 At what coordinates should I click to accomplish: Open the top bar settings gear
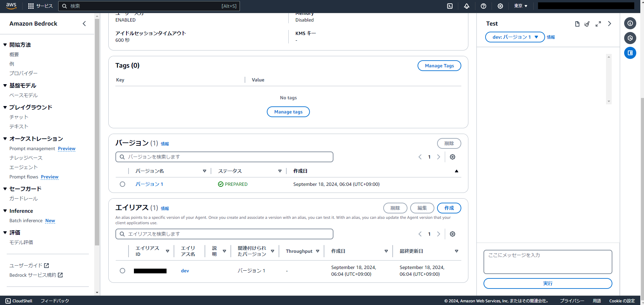tap(500, 6)
